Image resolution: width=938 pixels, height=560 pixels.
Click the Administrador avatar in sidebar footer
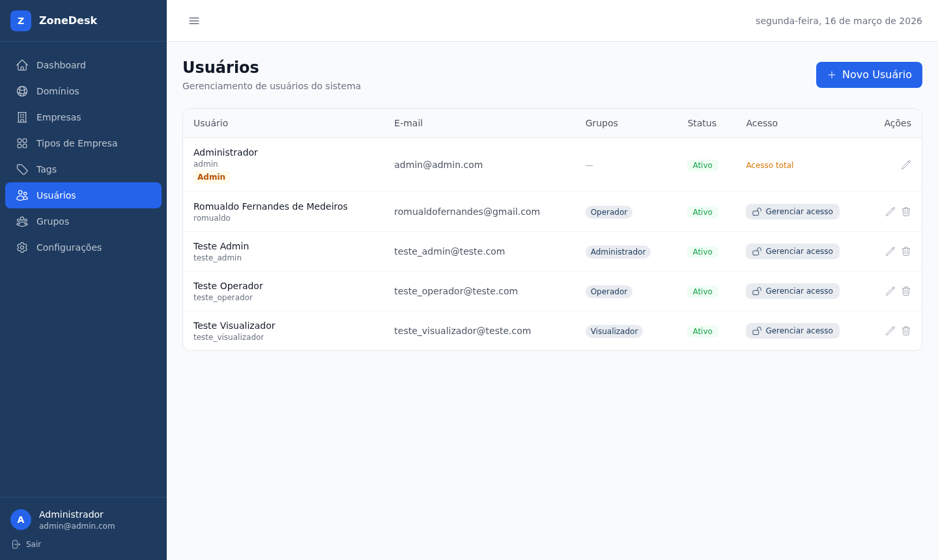pos(21,520)
